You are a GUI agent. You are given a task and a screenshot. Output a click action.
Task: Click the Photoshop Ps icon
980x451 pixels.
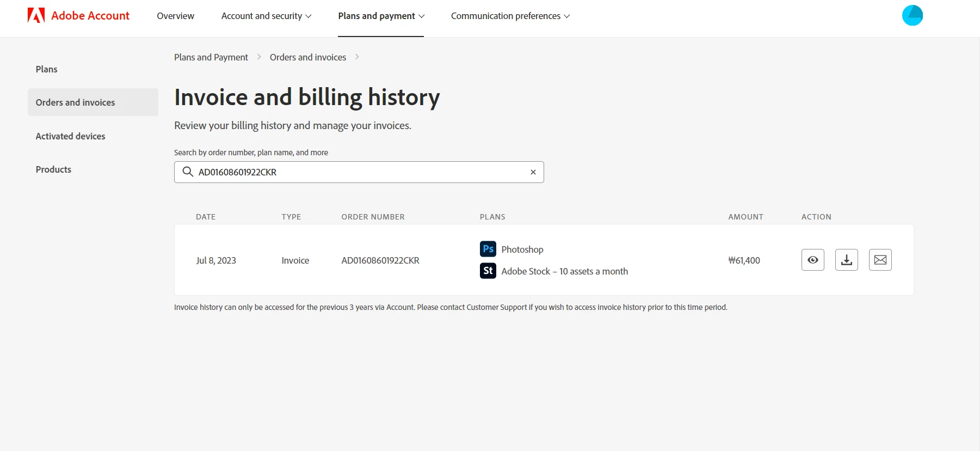click(x=488, y=249)
